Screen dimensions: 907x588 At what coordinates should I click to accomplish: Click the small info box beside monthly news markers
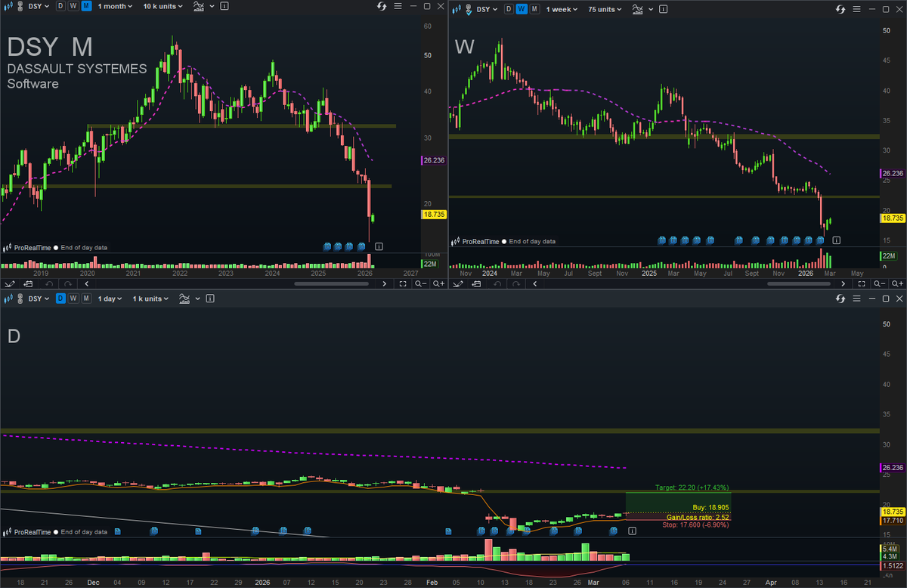(379, 246)
